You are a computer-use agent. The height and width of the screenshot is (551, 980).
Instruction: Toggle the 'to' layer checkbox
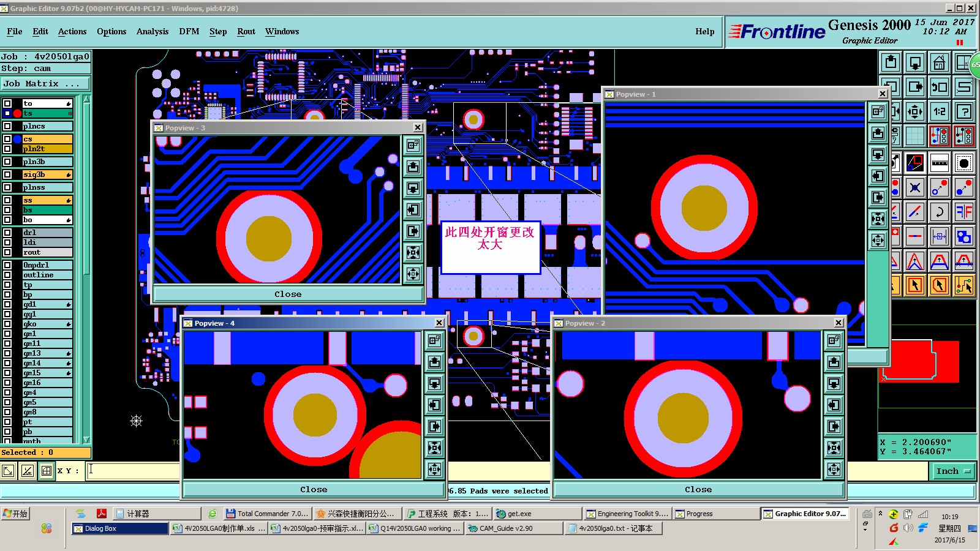click(x=7, y=103)
